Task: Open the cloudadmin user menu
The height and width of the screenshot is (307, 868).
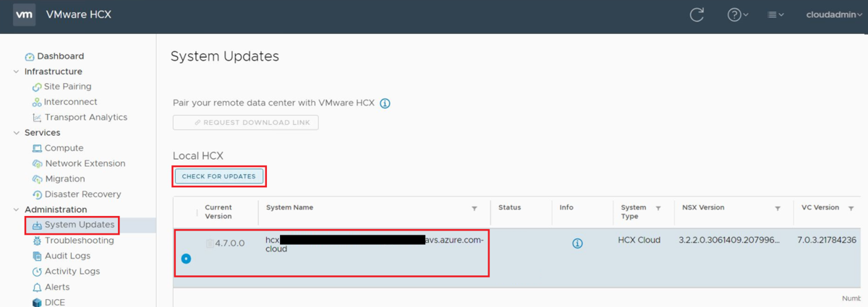Action: click(833, 14)
